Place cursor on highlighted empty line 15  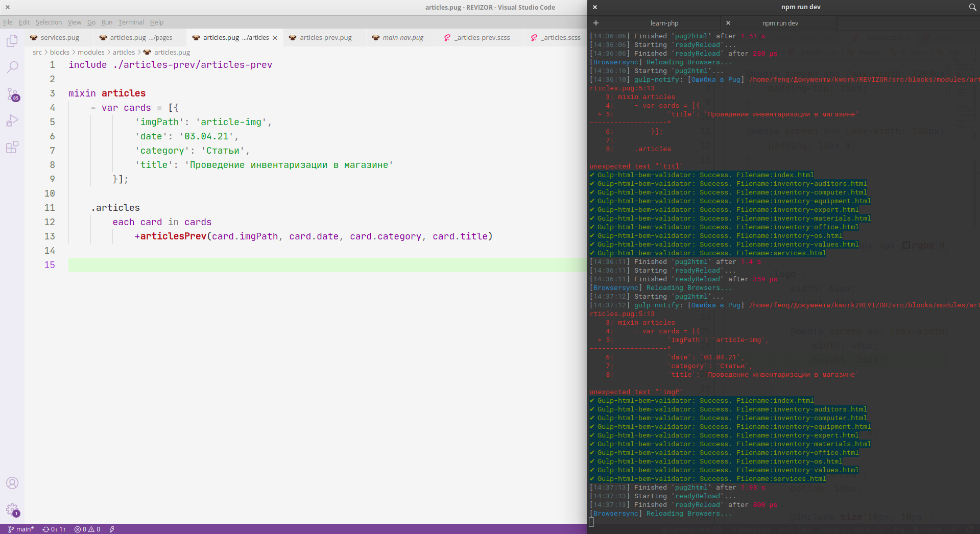pos(327,265)
